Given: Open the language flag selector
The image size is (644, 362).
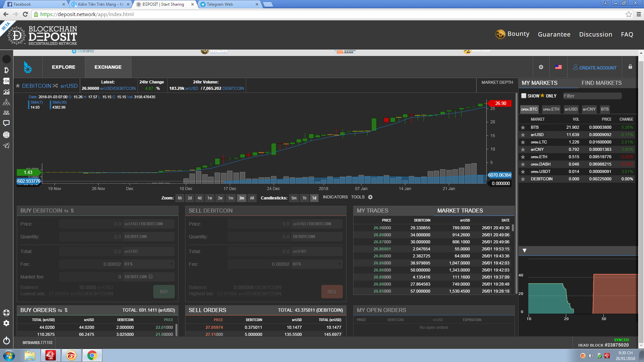Looking at the screenshot, I should (x=558, y=67).
